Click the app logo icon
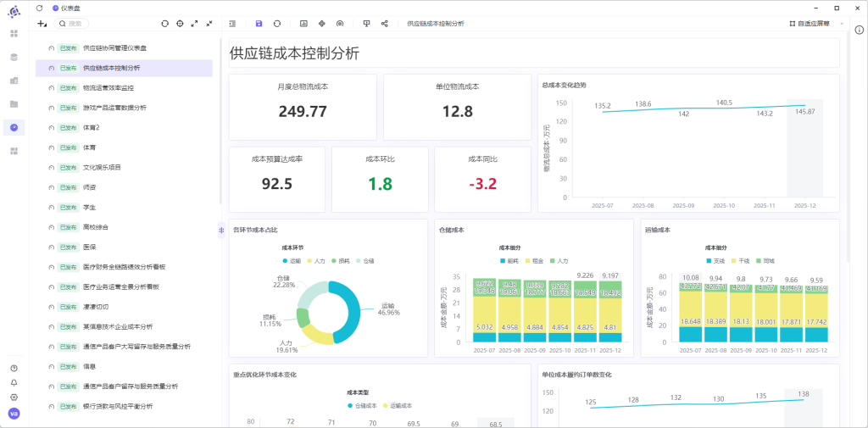868x428 pixels. (14, 10)
